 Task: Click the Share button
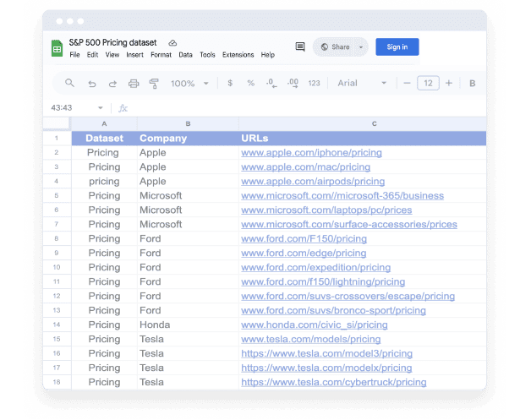point(336,47)
